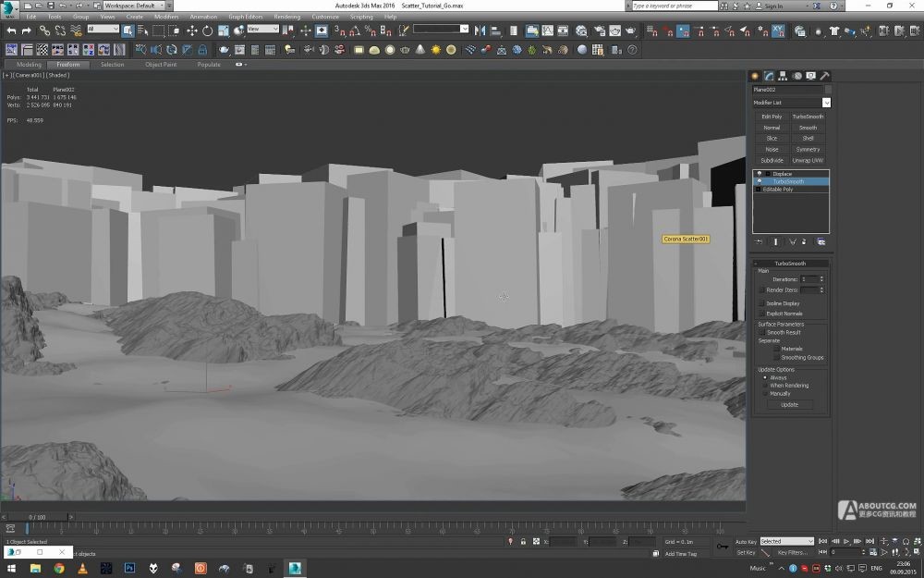This screenshot has width=924, height=578.
Task: Open the Hierarchy command panel tab
Action: point(783,76)
